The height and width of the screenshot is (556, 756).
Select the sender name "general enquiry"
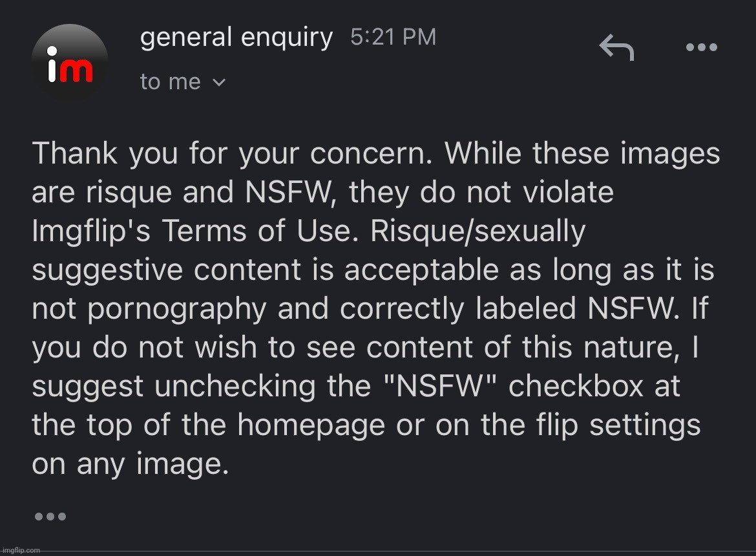pos(236,37)
